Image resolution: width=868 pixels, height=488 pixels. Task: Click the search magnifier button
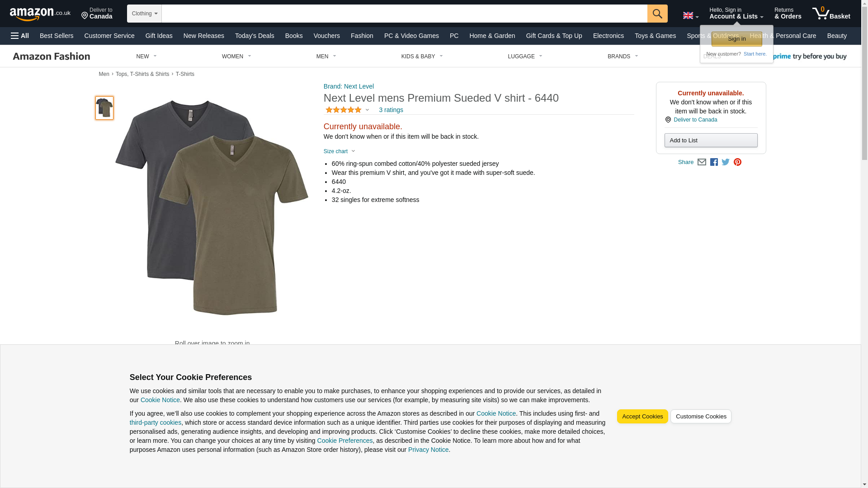pyautogui.click(x=657, y=14)
